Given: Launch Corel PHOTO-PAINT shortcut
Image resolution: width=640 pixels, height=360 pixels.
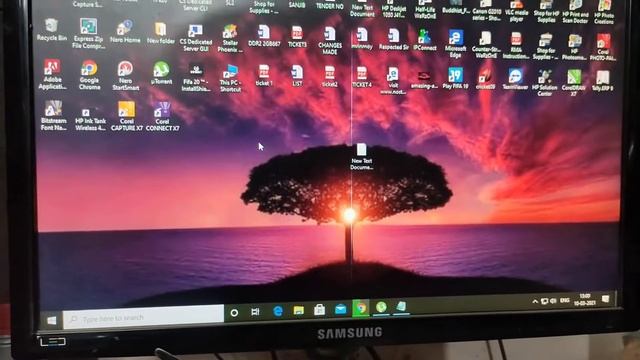Looking at the screenshot, I should (603, 47).
